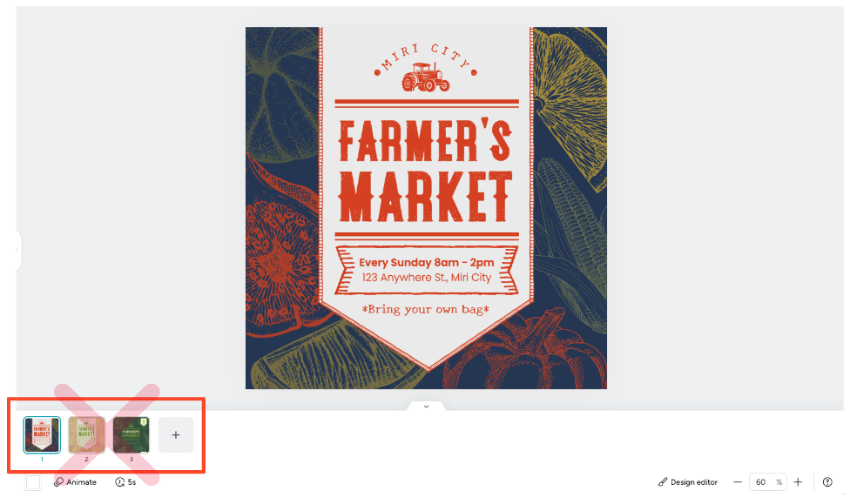Open the 5s page duration timer

(120, 481)
